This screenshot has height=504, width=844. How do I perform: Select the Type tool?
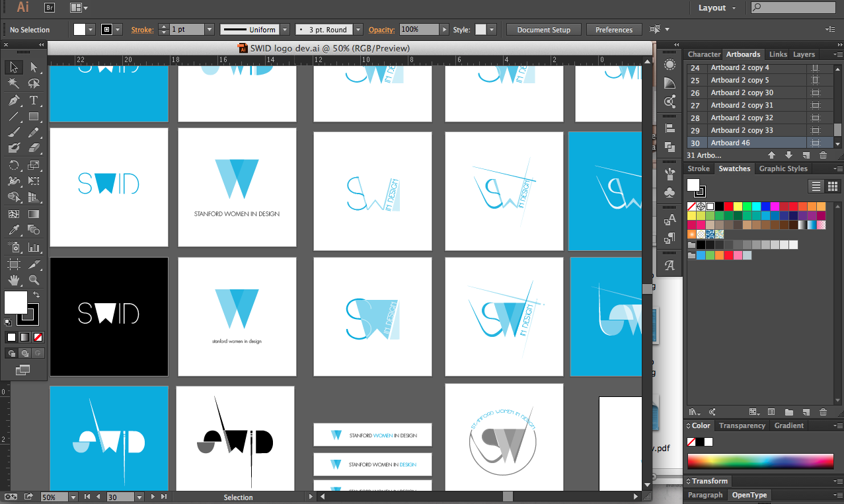(34, 100)
